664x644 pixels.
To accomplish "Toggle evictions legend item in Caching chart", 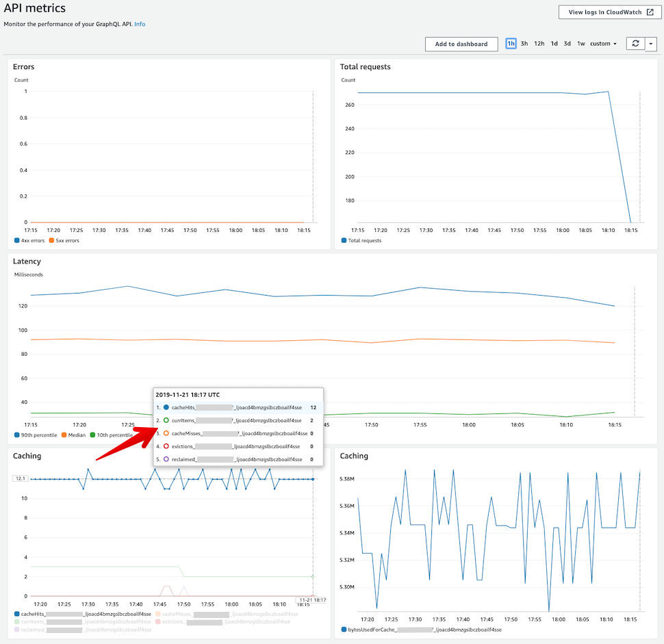I will [x=222, y=621].
